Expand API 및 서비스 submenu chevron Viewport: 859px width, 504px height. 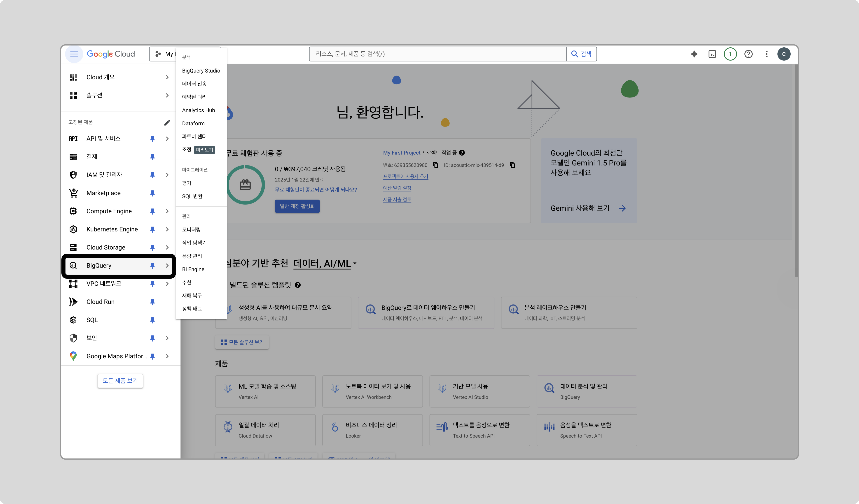(167, 139)
